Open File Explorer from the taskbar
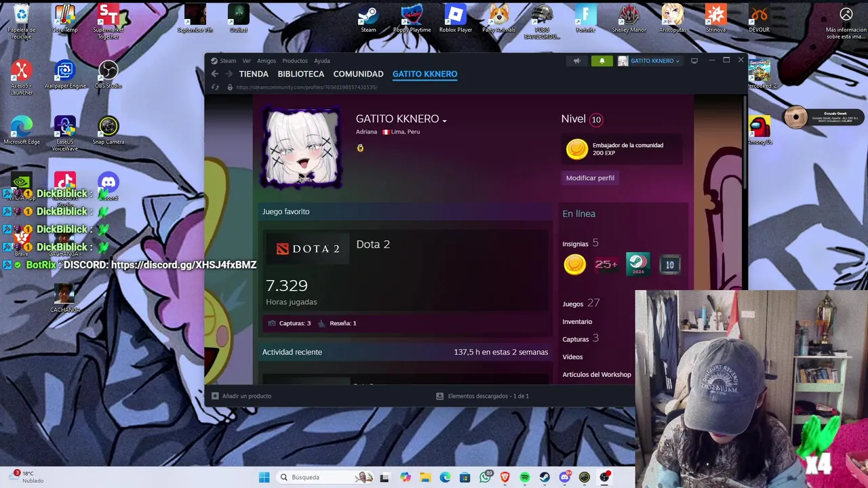The width and height of the screenshot is (868, 488). (x=425, y=477)
